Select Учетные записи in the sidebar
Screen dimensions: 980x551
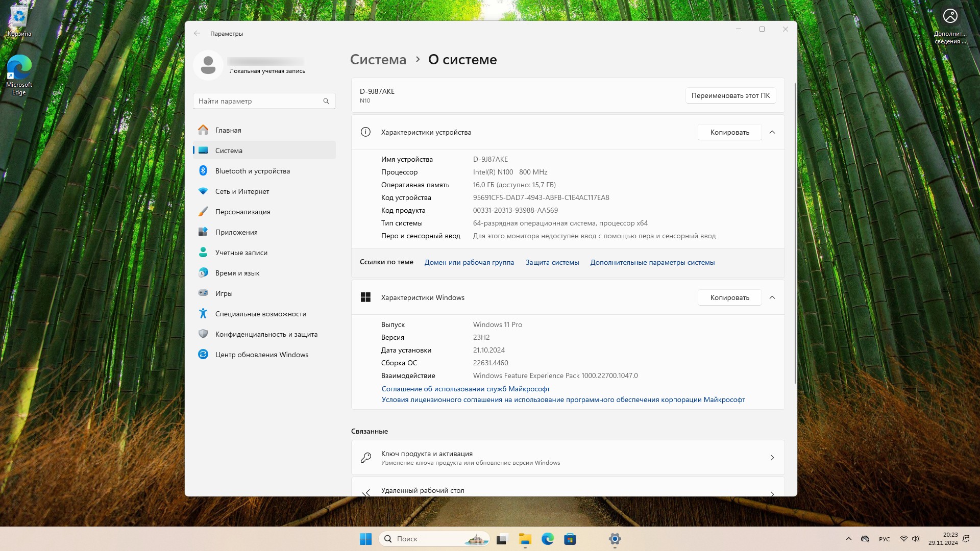tap(241, 253)
